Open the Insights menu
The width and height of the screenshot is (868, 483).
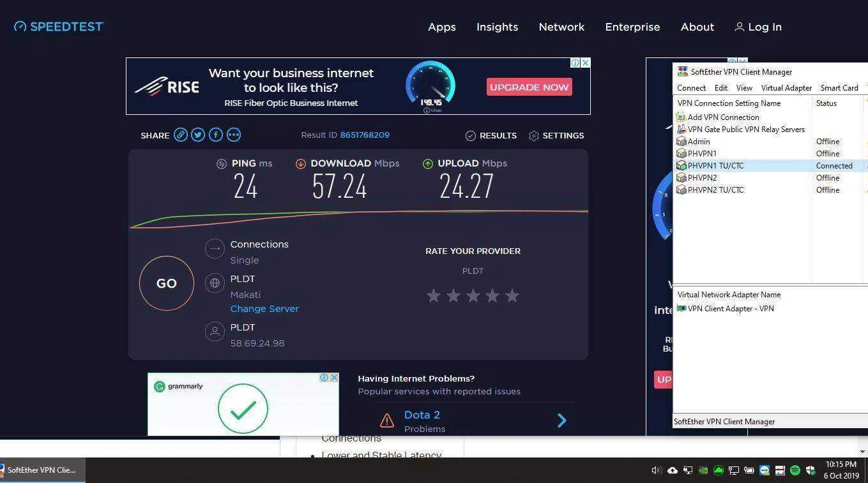pyautogui.click(x=497, y=27)
